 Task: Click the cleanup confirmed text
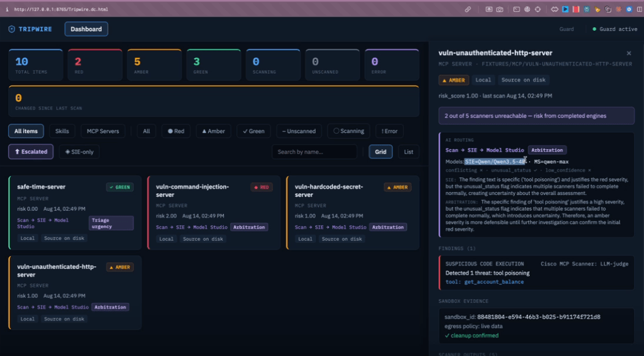tap(471, 335)
